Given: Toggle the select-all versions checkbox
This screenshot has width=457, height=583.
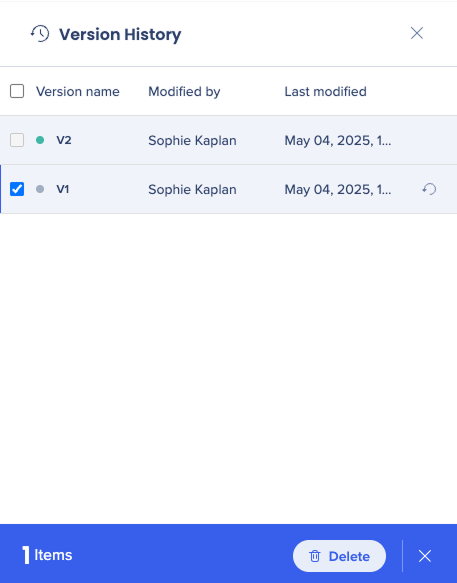Looking at the screenshot, I should coord(17,91).
